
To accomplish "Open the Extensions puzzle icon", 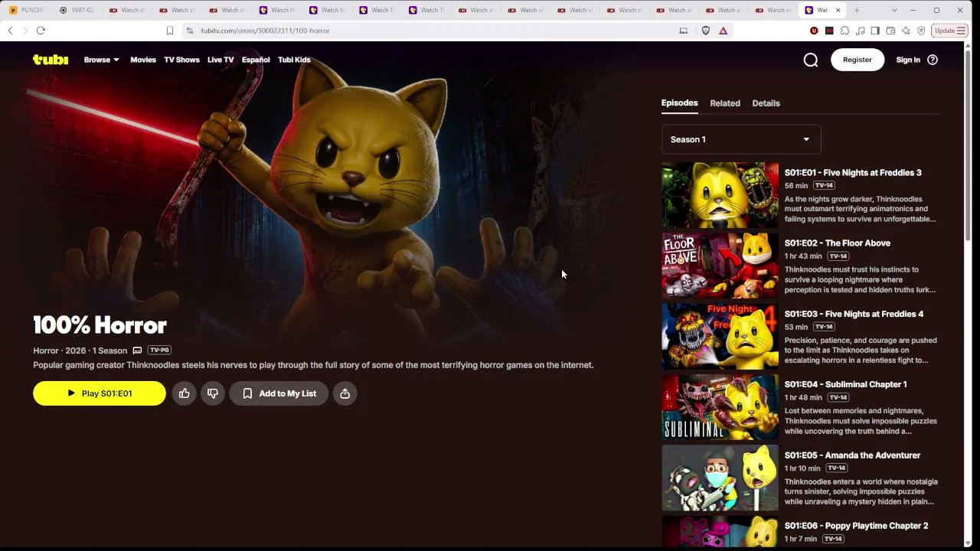I will 844,31.
